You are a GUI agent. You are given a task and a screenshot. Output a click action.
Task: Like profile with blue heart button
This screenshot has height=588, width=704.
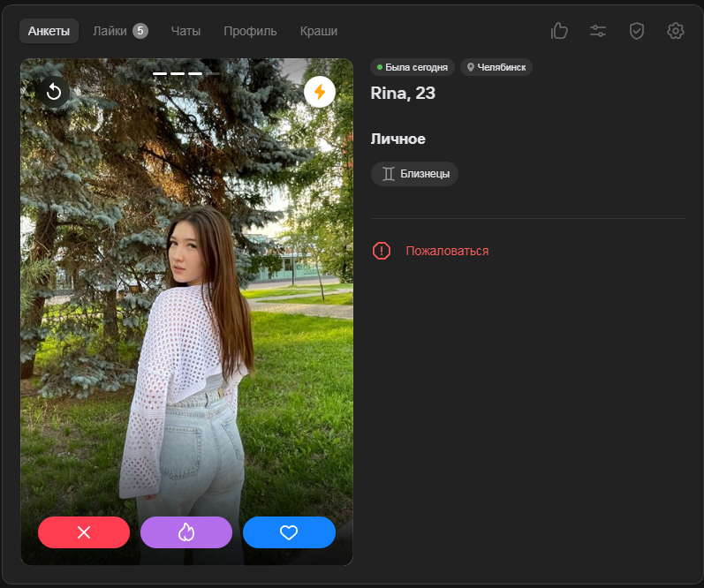point(289,532)
